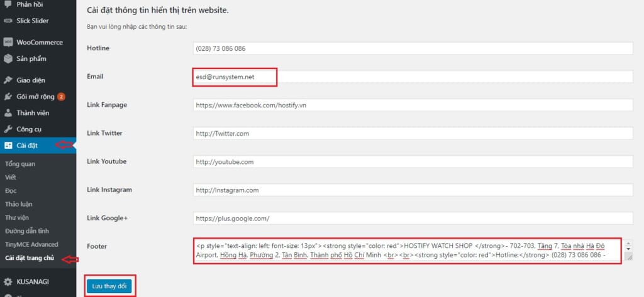Click into the Hotline input field
The width and height of the screenshot is (644, 297).
click(413, 48)
